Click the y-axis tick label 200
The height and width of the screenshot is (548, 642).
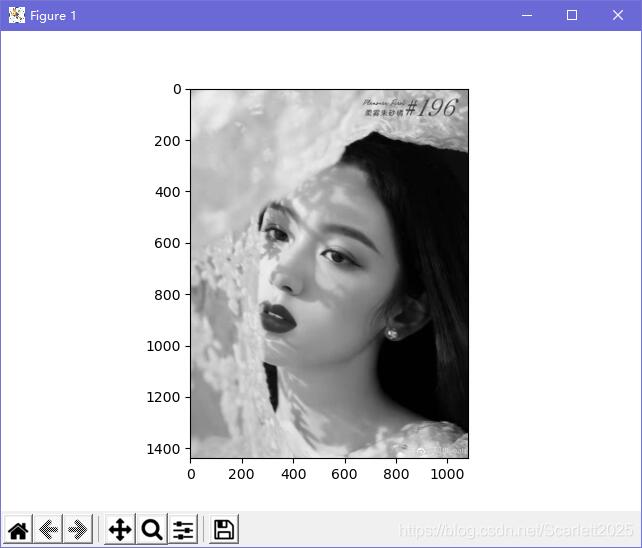coord(167,141)
